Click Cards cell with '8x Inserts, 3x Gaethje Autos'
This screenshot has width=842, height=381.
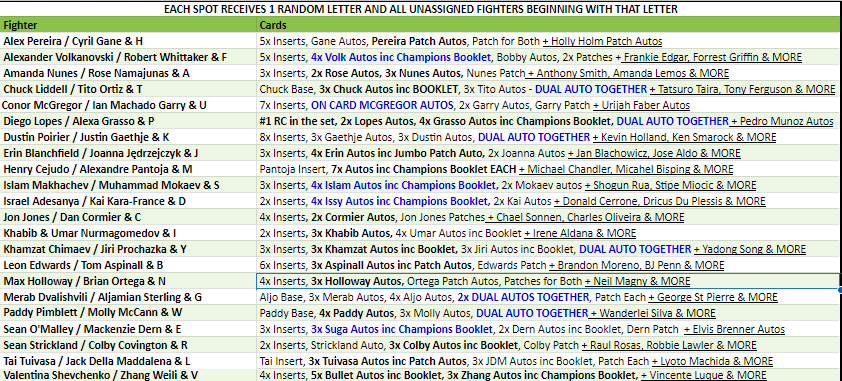point(549,137)
